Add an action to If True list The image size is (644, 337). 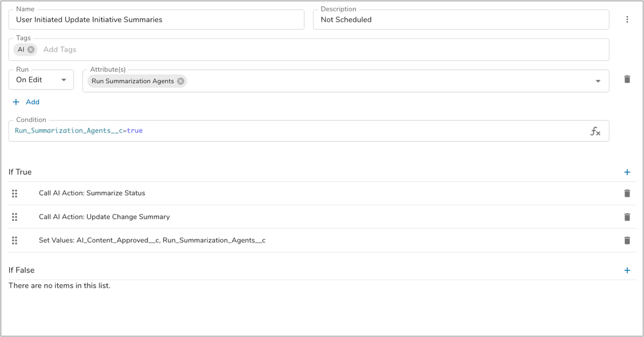627,172
